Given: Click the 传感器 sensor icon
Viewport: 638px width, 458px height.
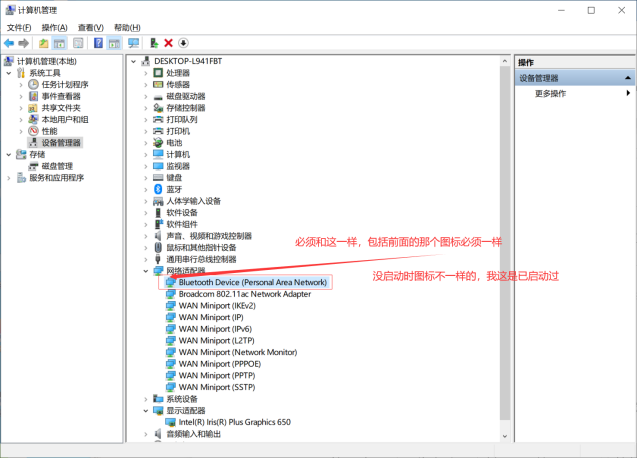Looking at the screenshot, I should click(x=158, y=85).
